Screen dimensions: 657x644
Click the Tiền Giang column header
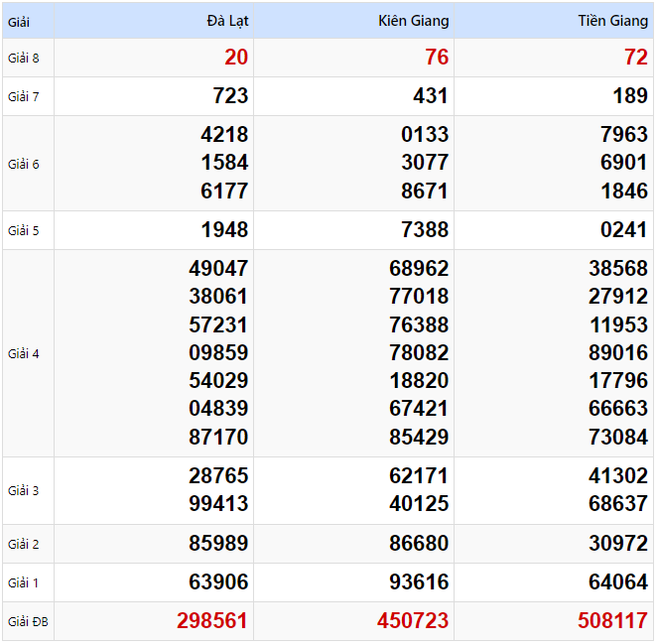point(613,21)
